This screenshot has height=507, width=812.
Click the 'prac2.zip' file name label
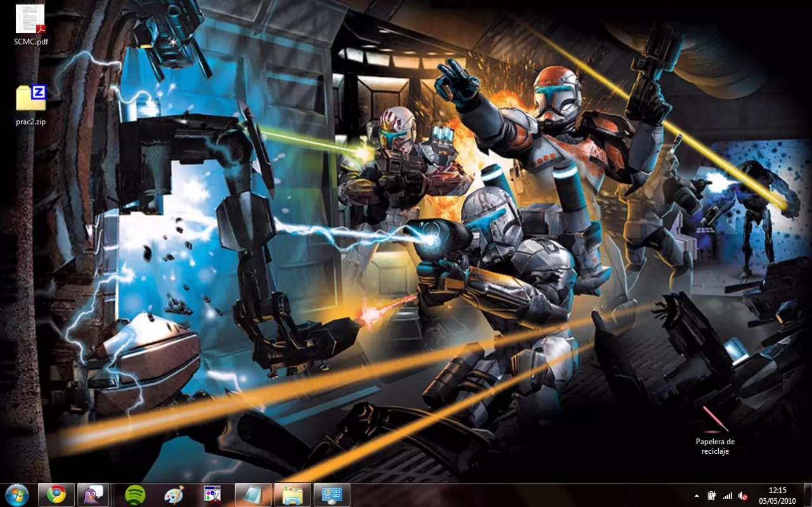pyautogui.click(x=31, y=122)
